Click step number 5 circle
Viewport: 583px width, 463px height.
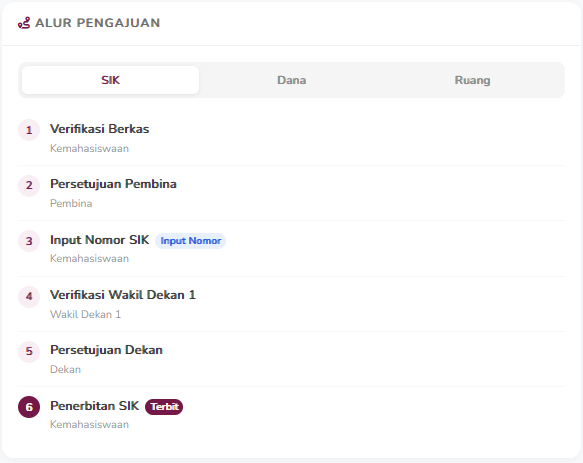click(x=29, y=351)
